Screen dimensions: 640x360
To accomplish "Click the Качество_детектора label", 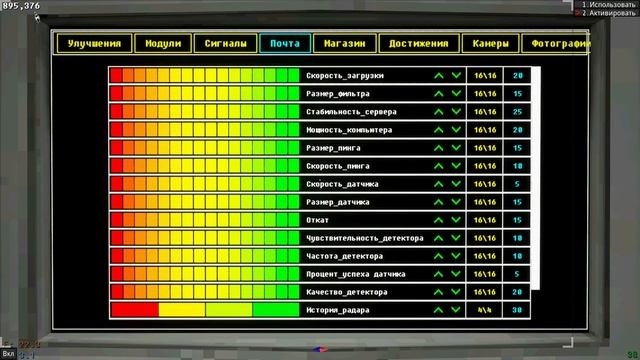I will 347,292.
